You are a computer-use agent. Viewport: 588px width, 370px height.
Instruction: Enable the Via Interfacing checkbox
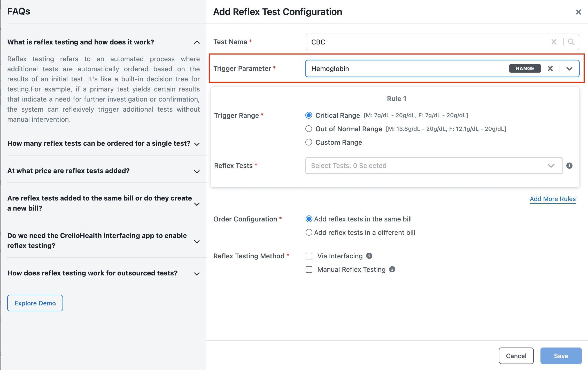pos(309,256)
